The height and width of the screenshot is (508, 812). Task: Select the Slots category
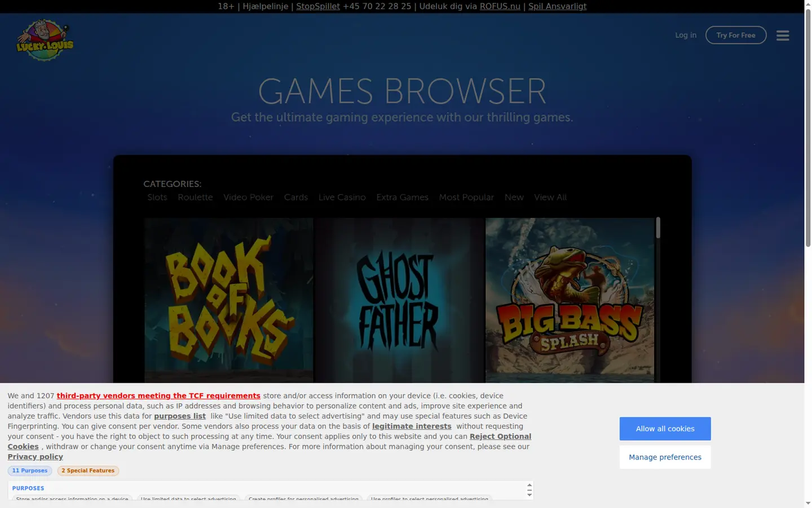coord(157,198)
